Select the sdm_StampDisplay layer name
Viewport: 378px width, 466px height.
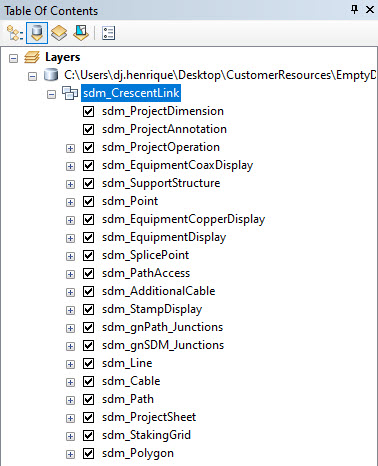[x=152, y=309]
